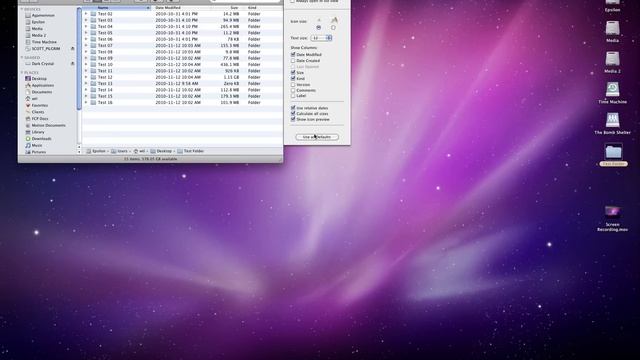Uncheck the Size column checkbox
This screenshot has height=360, width=640.
[293, 72]
